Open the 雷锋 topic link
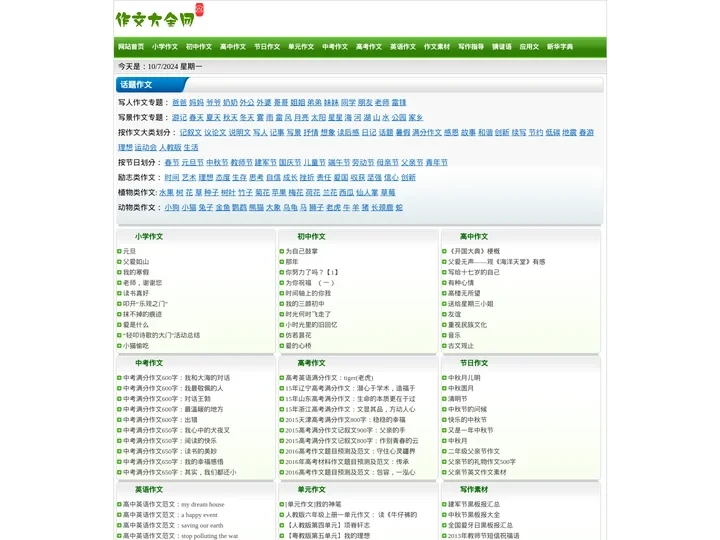This screenshot has width=720, height=540. click(x=399, y=102)
